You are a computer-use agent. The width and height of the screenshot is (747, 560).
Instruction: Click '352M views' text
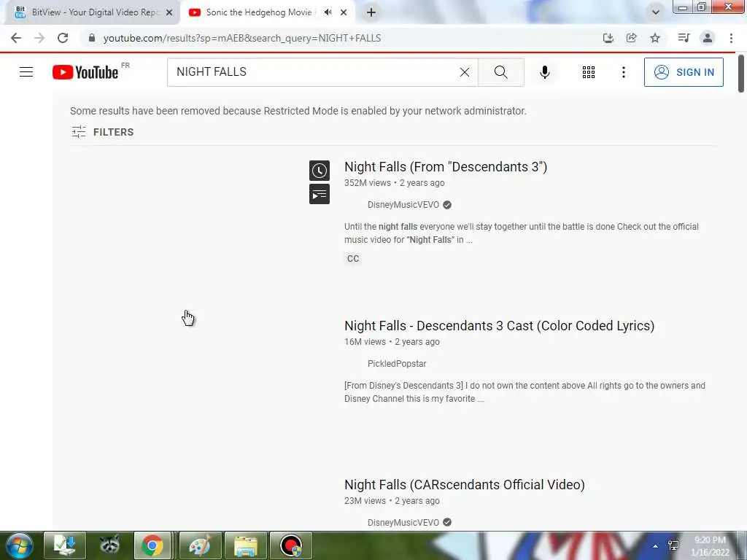[368, 183]
